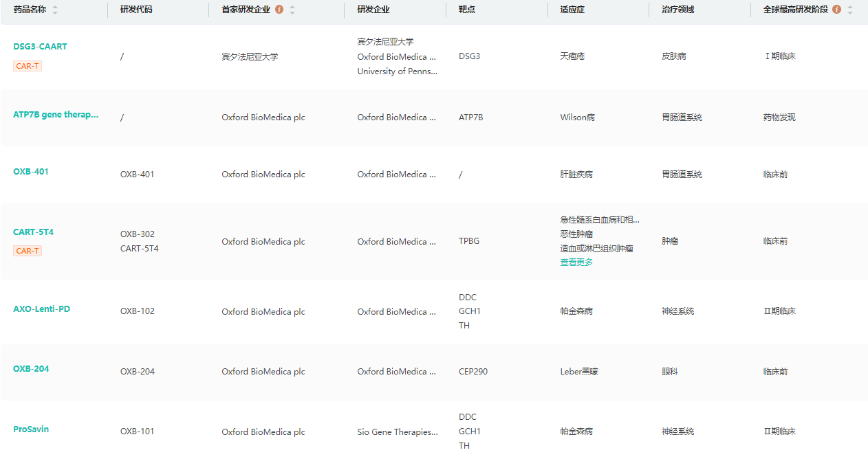Open the OXB-204 drug name link

[x=31, y=369]
